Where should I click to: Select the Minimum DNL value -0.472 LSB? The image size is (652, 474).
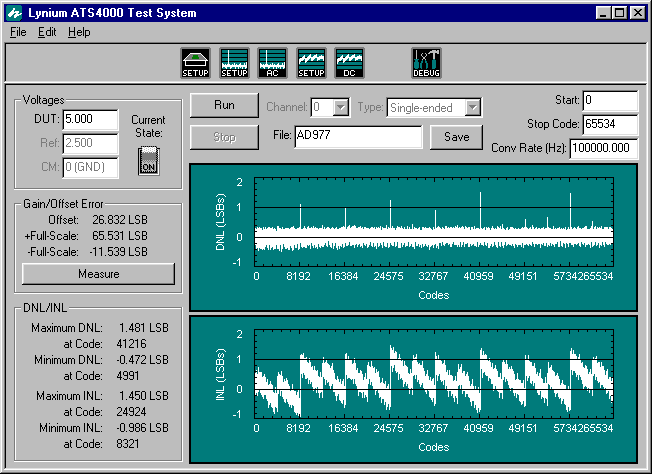point(142,360)
